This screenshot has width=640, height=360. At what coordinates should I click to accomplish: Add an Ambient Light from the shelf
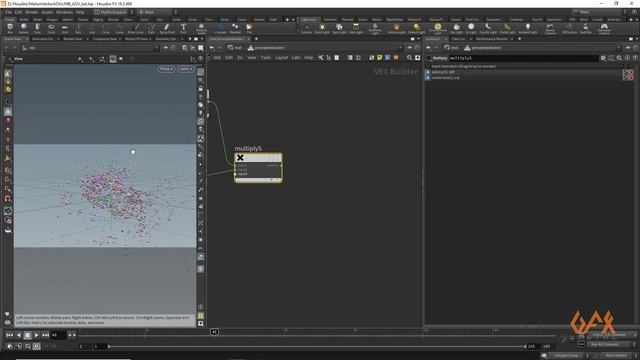tap(528, 28)
